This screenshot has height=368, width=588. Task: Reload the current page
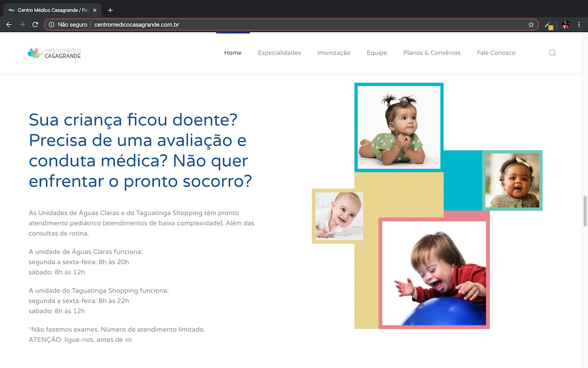pyautogui.click(x=35, y=25)
